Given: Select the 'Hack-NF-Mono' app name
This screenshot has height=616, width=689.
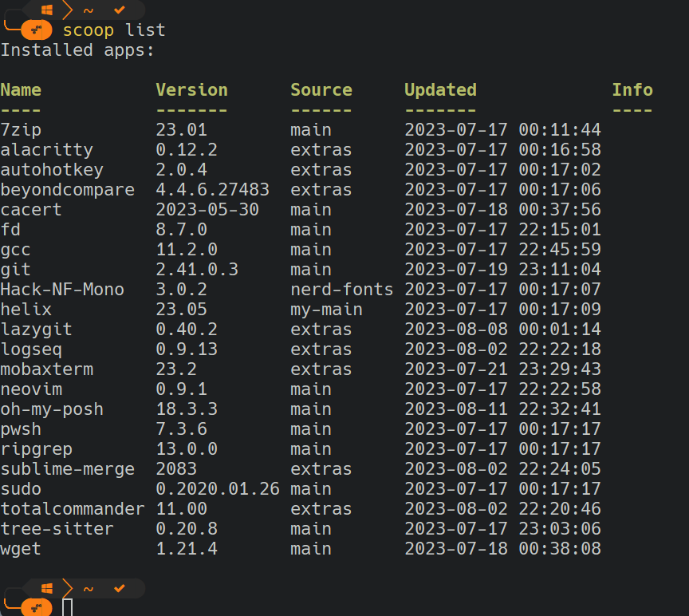Looking at the screenshot, I should (62, 290).
